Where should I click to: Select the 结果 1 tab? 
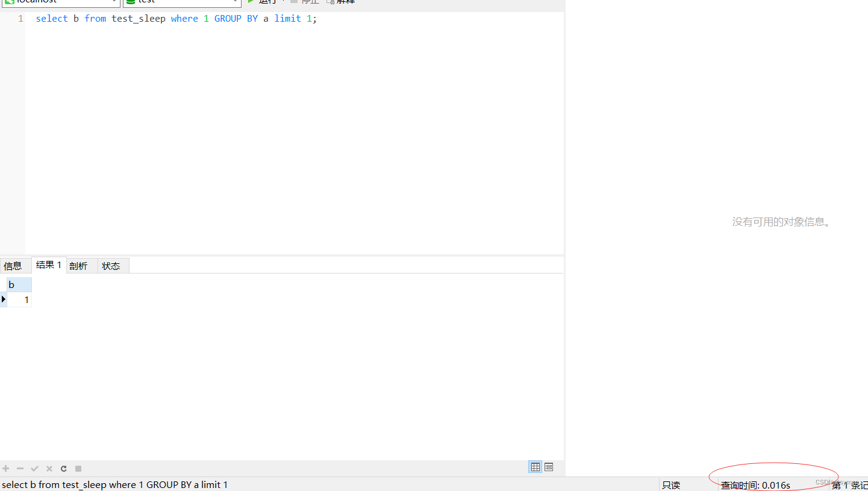click(x=49, y=265)
